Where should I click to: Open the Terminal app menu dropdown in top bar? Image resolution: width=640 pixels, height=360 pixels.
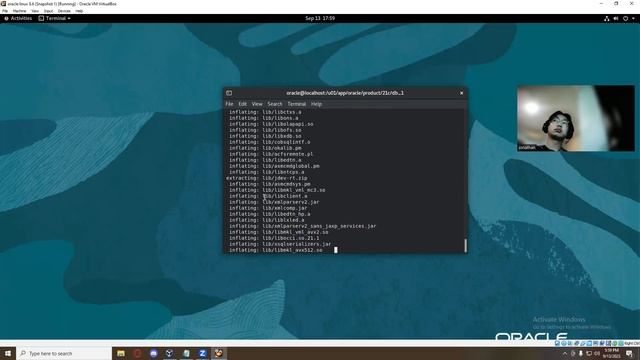54,18
